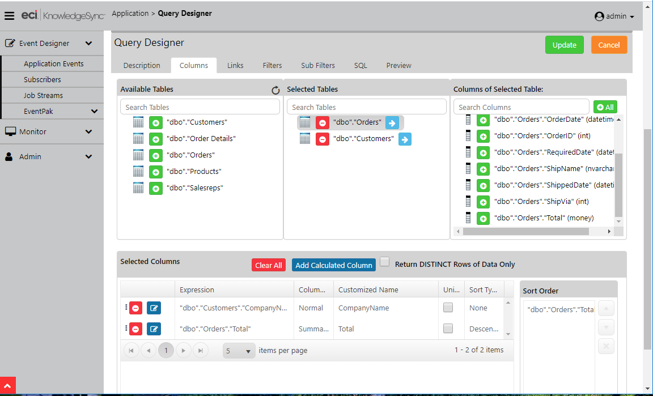The height and width of the screenshot is (397, 655).
Task: Add the "dbo"."Products" table
Action: (x=156, y=172)
